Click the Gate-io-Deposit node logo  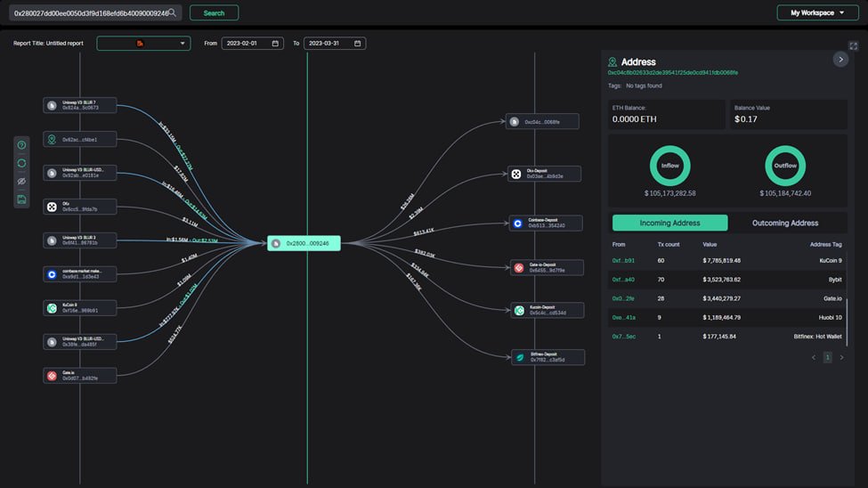click(x=519, y=268)
